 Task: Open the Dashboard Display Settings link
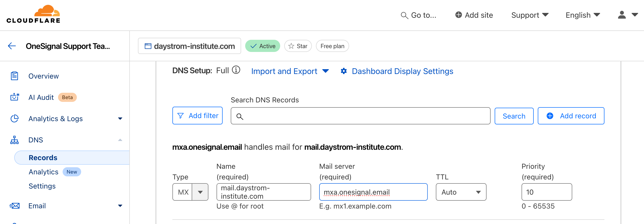(402, 71)
